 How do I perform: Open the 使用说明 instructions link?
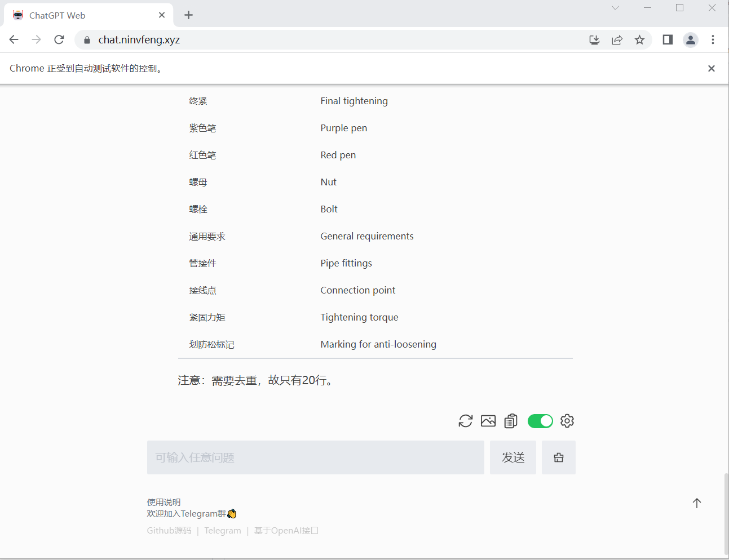pos(163,502)
